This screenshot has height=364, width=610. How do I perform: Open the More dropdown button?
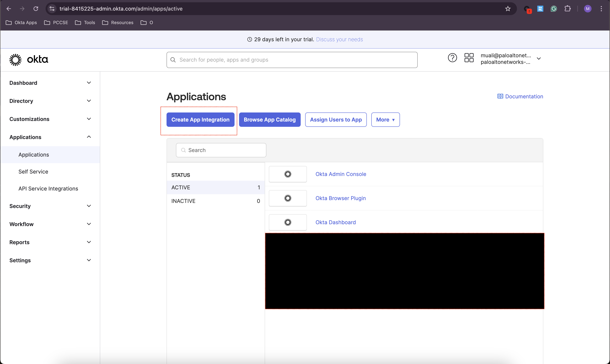pos(385,120)
